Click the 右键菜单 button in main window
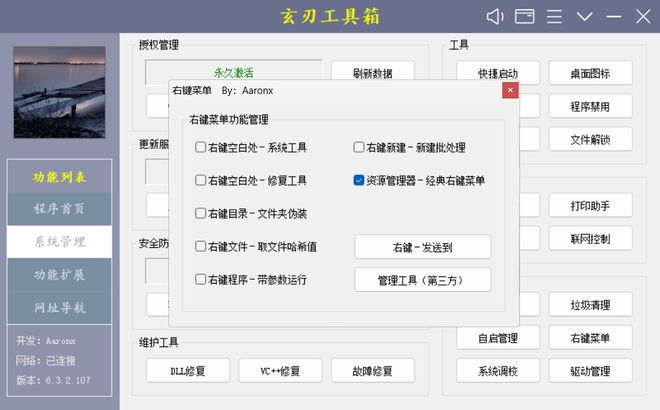This screenshot has height=410, width=660. 590,338
